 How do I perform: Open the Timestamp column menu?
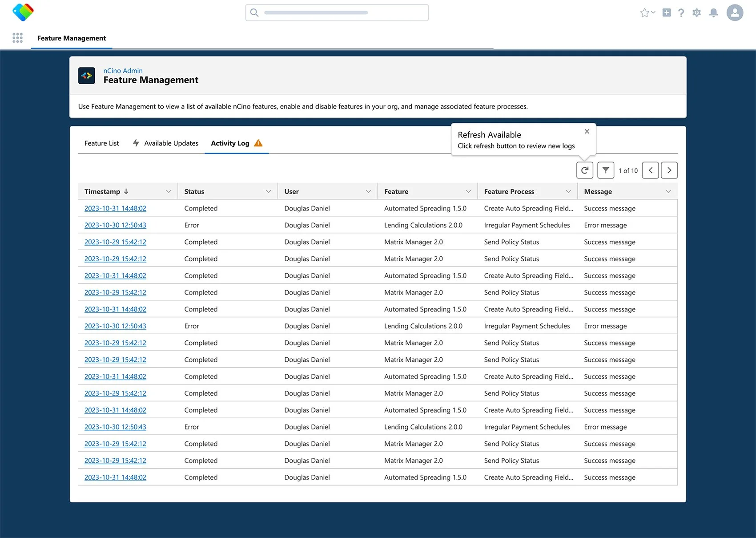(169, 191)
